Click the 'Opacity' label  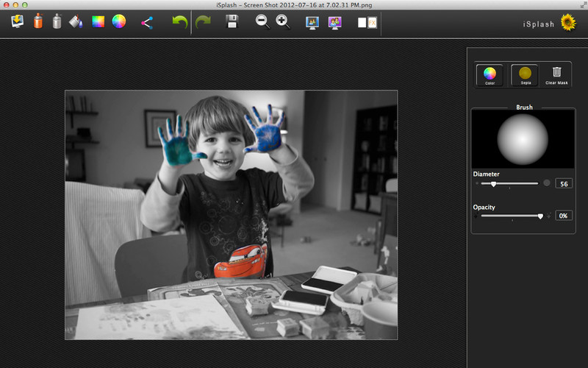pos(484,208)
